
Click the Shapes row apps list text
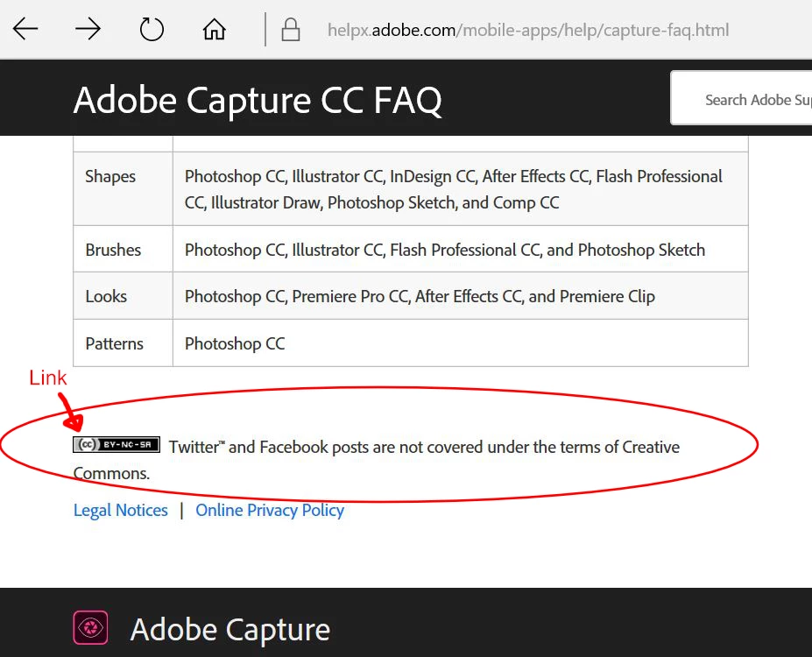454,189
